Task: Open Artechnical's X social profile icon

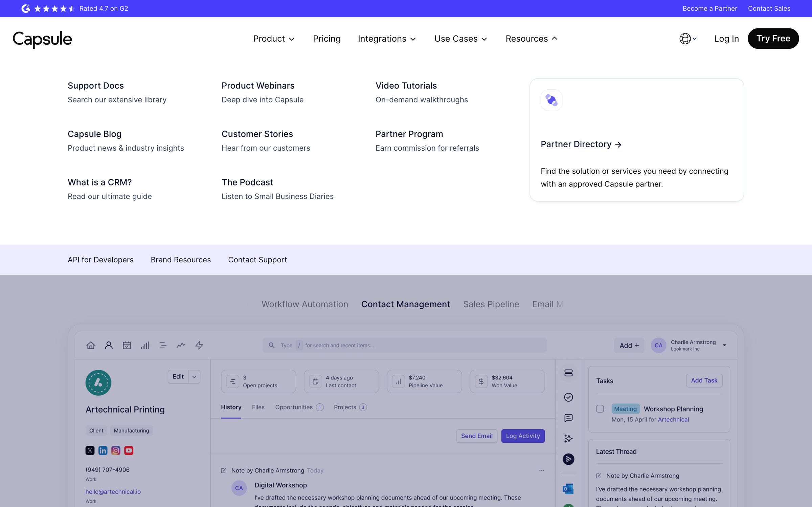Action: click(90, 450)
